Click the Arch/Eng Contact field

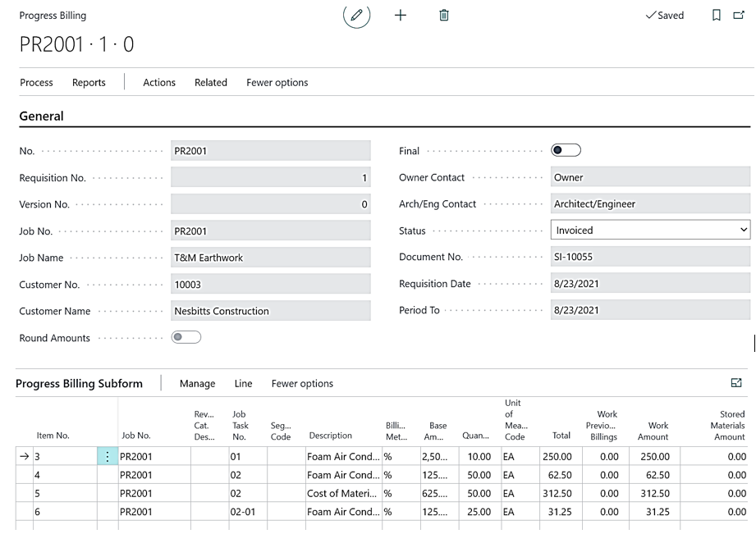[650, 204]
